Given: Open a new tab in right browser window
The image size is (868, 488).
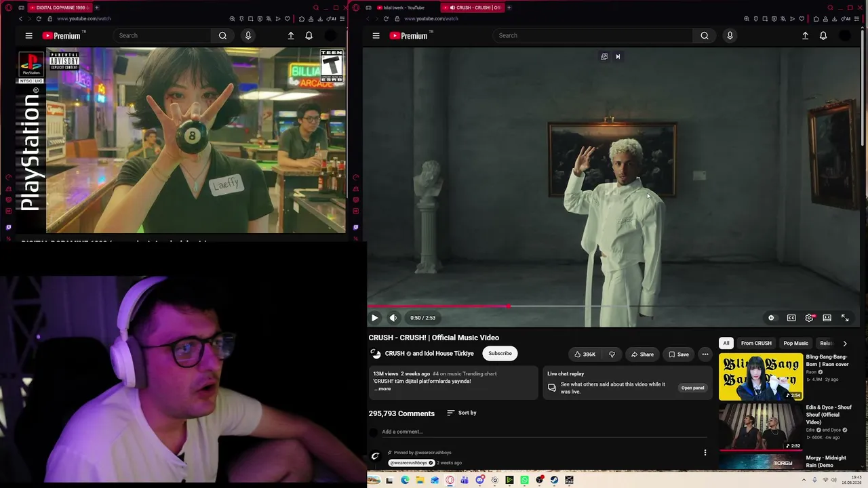Looking at the screenshot, I should pos(509,7).
